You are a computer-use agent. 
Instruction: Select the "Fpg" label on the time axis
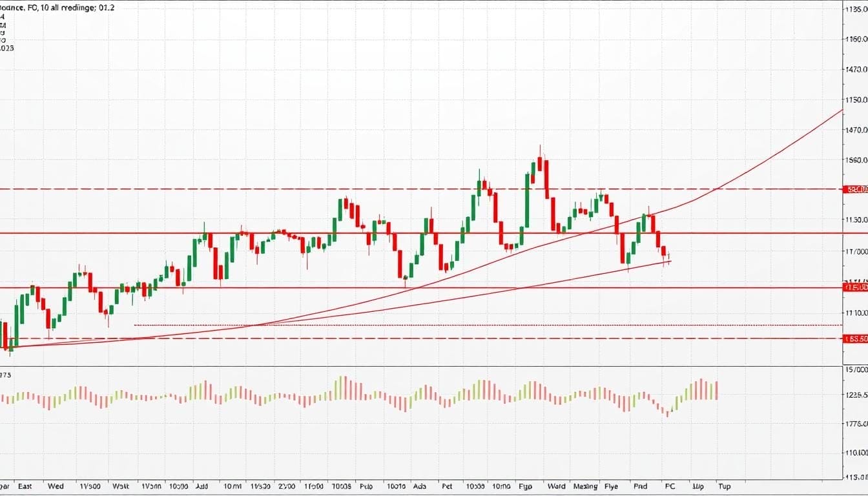click(525, 486)
